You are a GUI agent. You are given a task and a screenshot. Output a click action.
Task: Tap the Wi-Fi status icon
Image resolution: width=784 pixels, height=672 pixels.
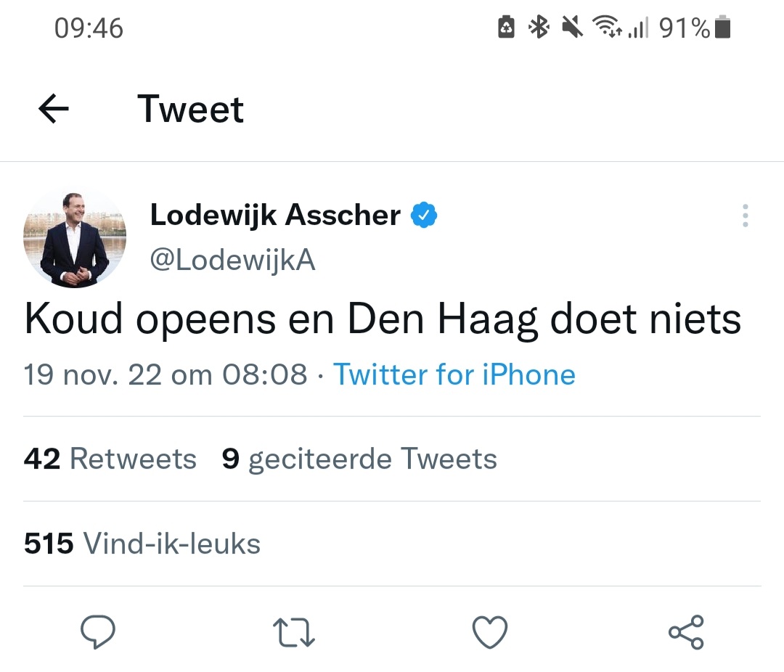[607, 27]
